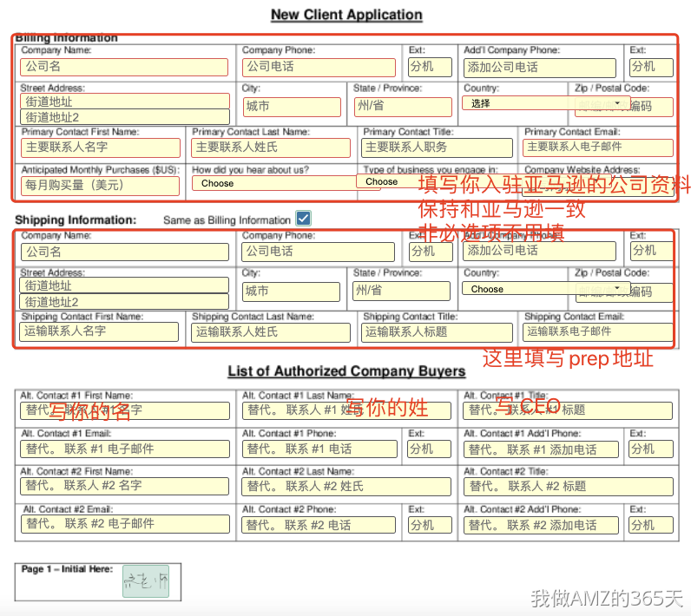This screenshot has height=616, width=691.
Task: Click billing Zip / Postal Code field
Action: [x=623, y=107]
